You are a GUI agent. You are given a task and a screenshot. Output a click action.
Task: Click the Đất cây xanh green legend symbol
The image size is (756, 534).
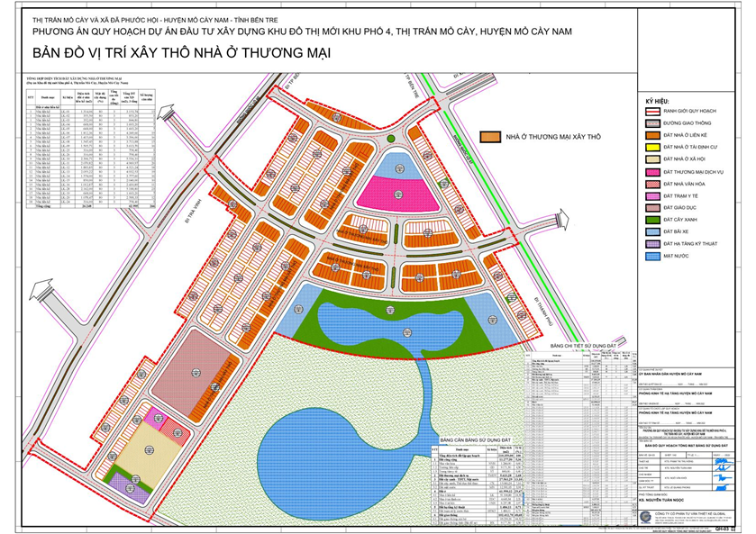point(651,219)
